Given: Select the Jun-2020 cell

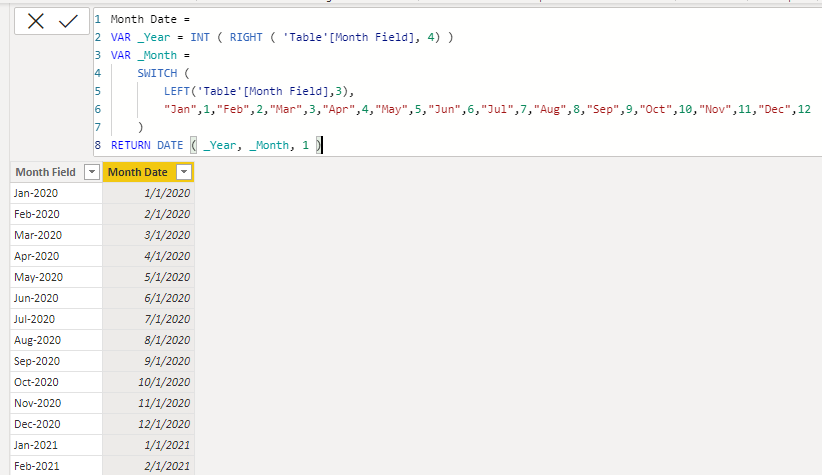Looking at the screenshot, I should coord(56,298).
